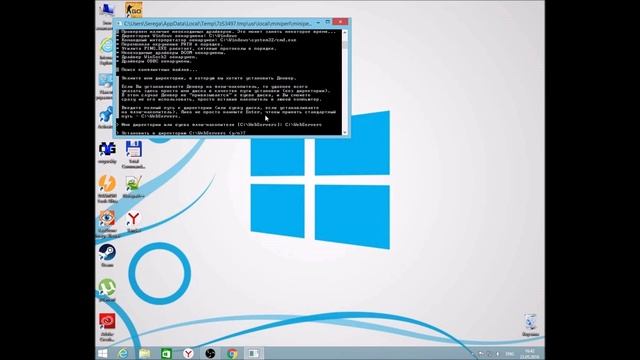
Task: Open the Adobe Creative Cloud desktop shortcut
Action: click(x=107, y=322)
